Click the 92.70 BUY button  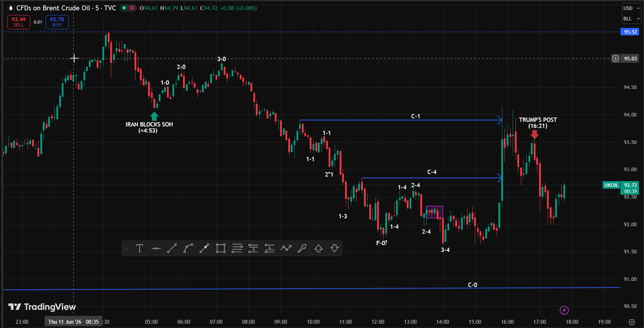coord(57,22)
